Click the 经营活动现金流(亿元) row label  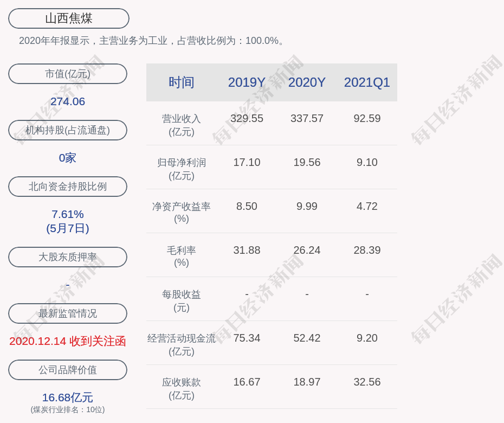tap(182, 345)
